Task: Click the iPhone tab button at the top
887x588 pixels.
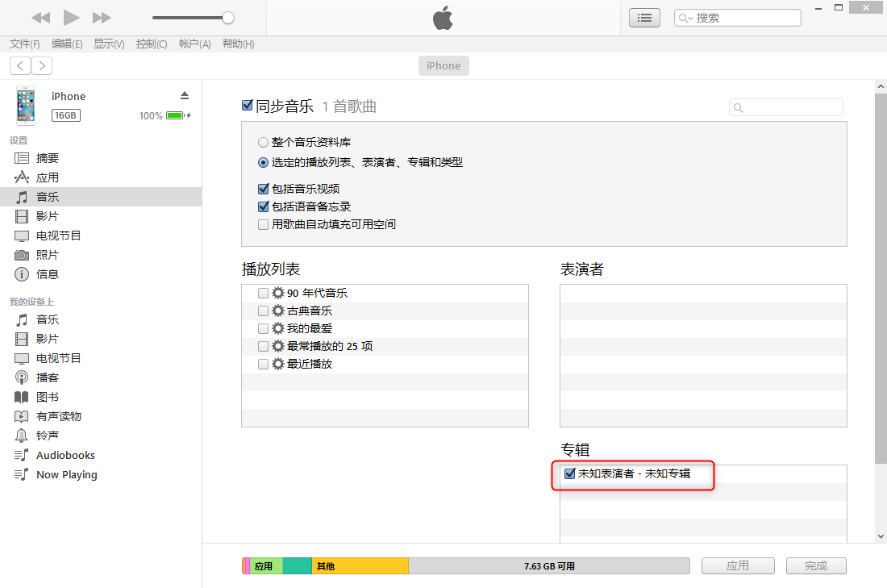Action: (443, 65)
